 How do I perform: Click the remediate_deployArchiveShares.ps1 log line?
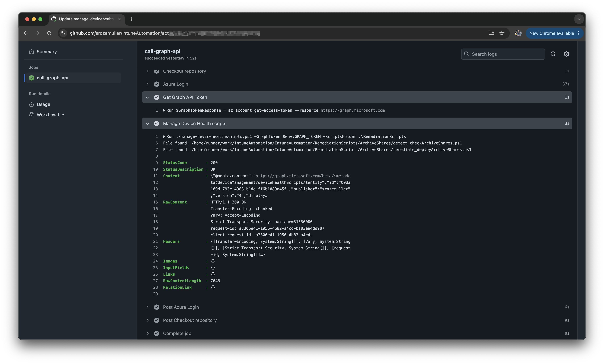317,150
